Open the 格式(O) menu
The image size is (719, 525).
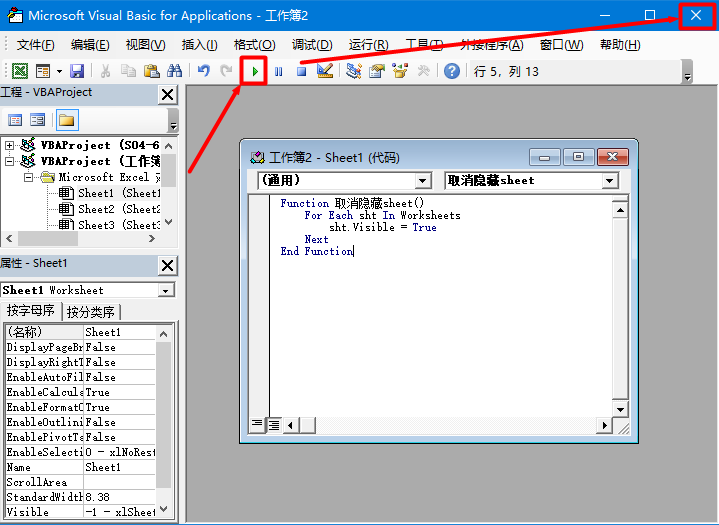254,45
